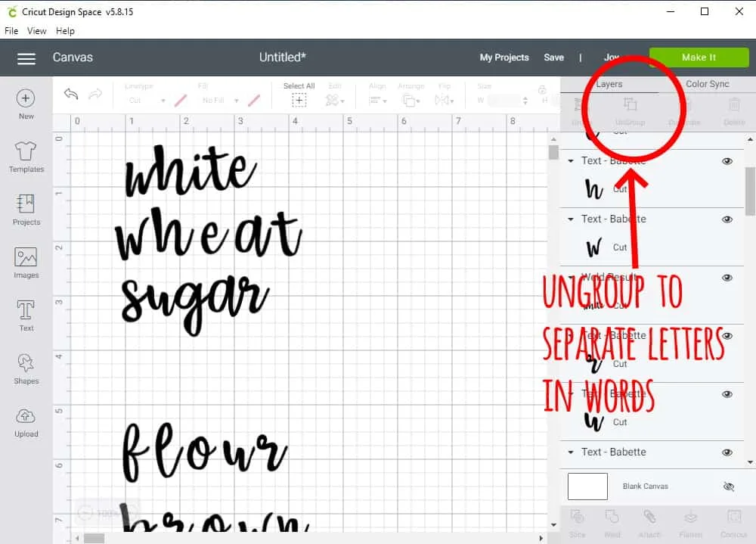Click the Linetype color swatch

tap(181, 101)
